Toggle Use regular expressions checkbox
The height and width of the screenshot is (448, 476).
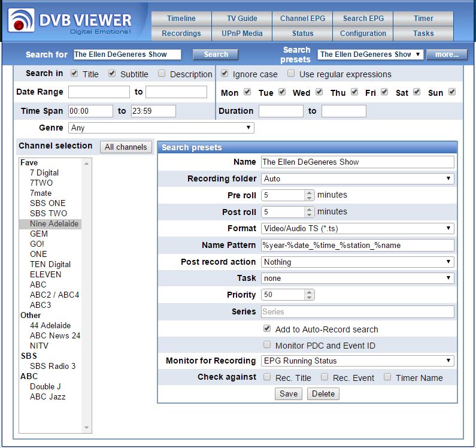291,74
